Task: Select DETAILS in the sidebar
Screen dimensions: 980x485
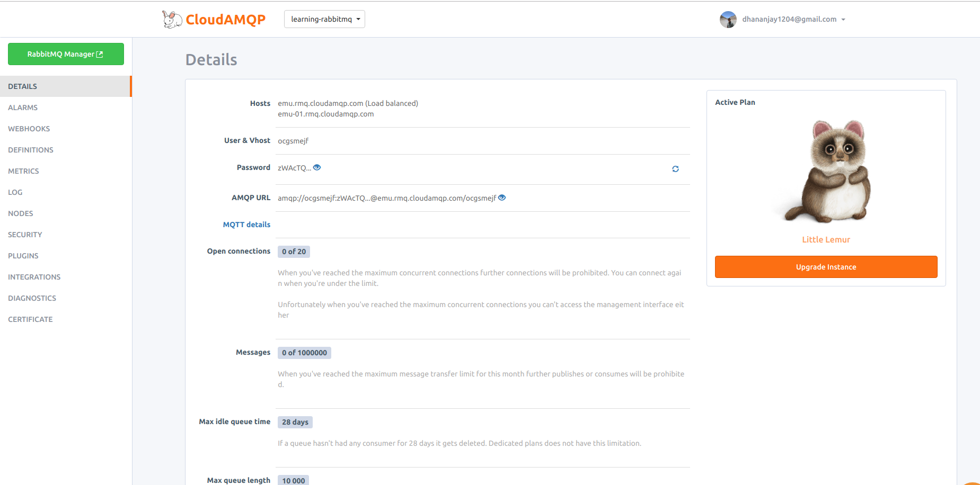Action: (65, 86)
